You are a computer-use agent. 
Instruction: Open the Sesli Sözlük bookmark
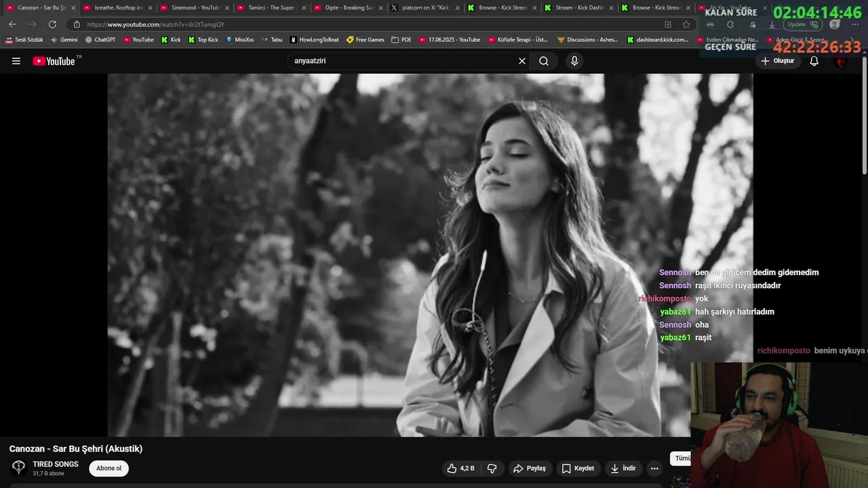pyautogui.click(x=24, y=39)
